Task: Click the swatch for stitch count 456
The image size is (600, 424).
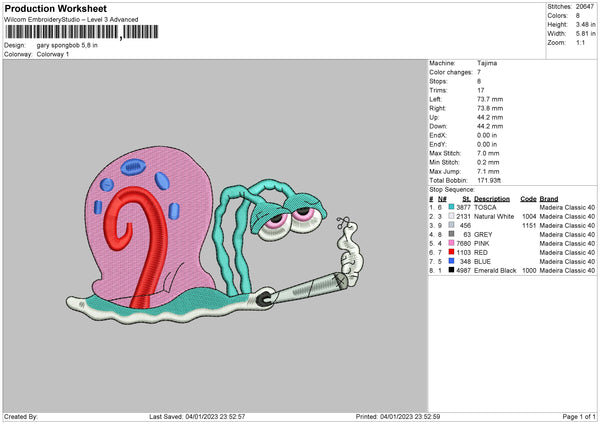Action: (x=452, y=225)
